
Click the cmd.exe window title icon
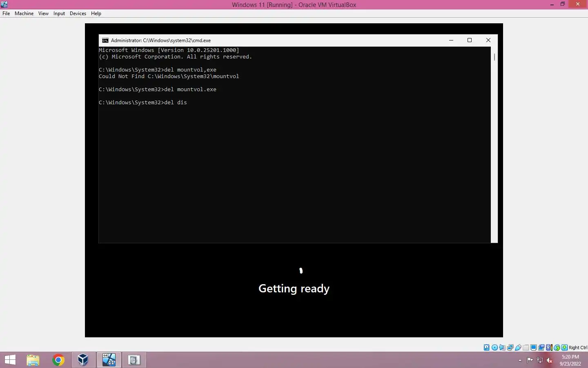(x=105, y=40)
